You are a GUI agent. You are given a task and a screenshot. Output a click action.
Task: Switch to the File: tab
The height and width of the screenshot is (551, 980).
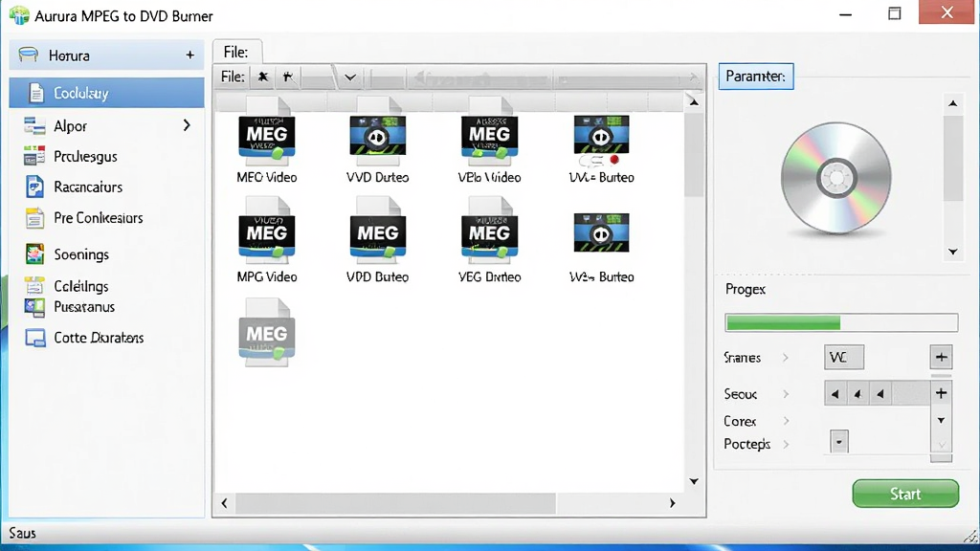237,52
